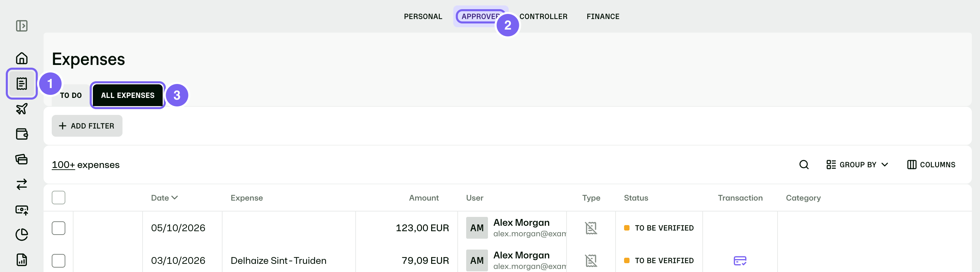Check the box for the 05/10/2026 expense

click(x=59, y=228)
